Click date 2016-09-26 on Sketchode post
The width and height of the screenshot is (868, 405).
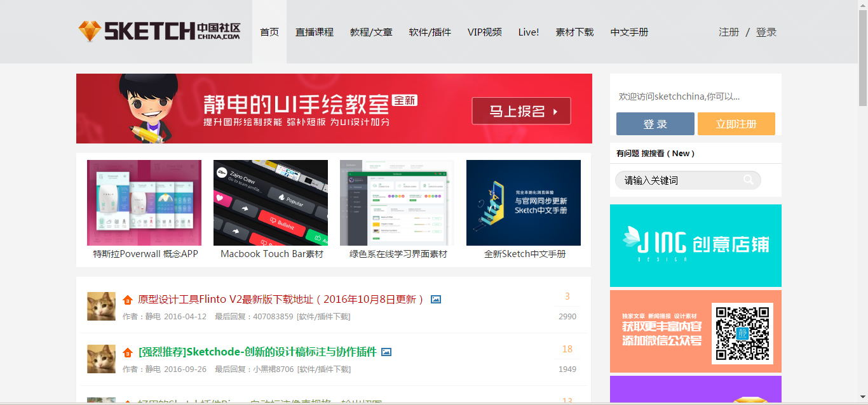click(185, 369)
